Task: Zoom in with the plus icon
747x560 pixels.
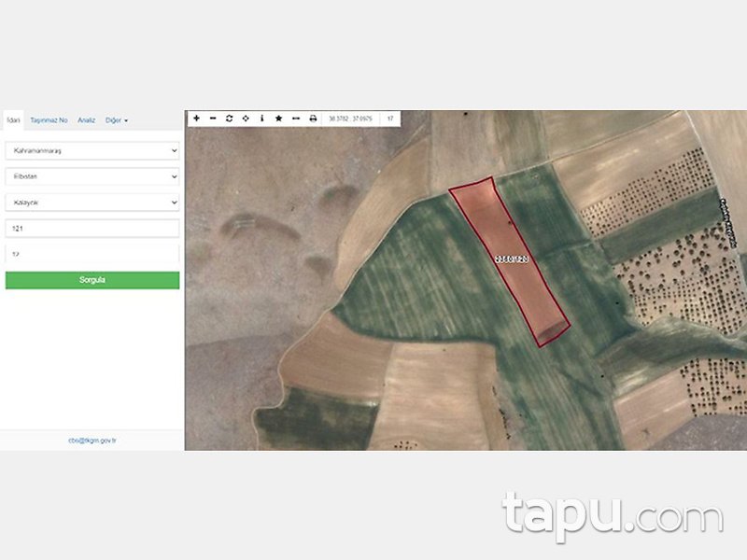Action: coord(197,119)
